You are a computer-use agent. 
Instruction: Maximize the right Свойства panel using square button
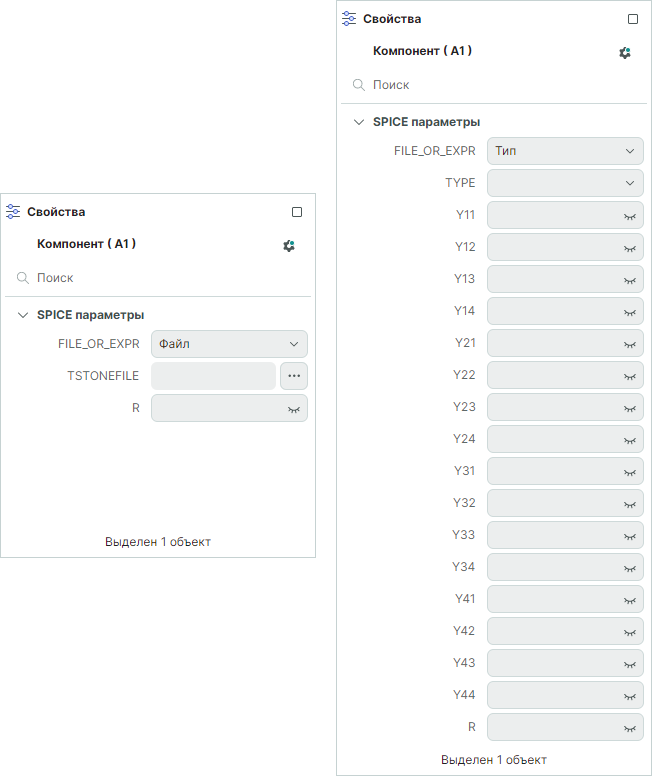point(633,19)
